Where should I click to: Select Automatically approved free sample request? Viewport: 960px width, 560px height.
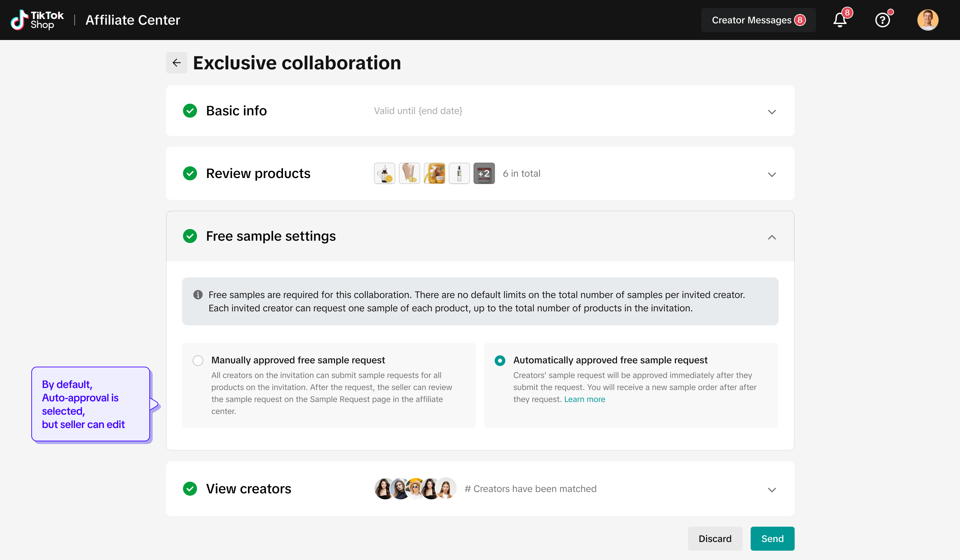click(x=500, y=360)
